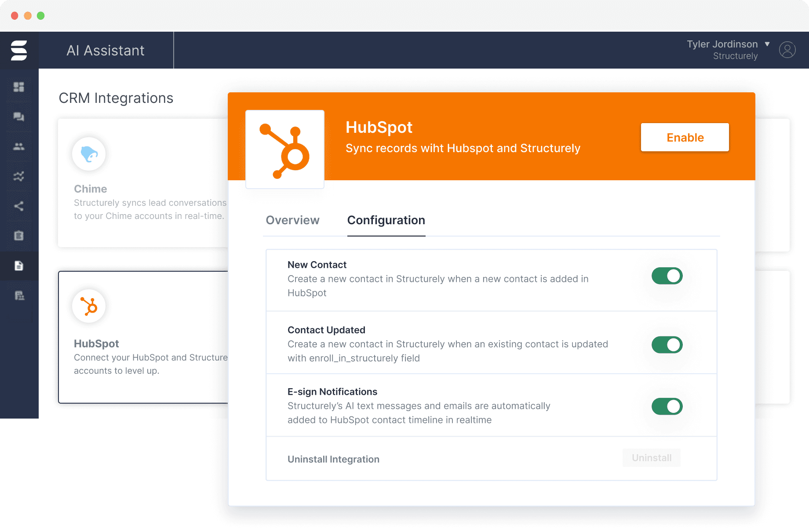
Task: Open the conversations chat icon
Action: (x=19, y=117)
